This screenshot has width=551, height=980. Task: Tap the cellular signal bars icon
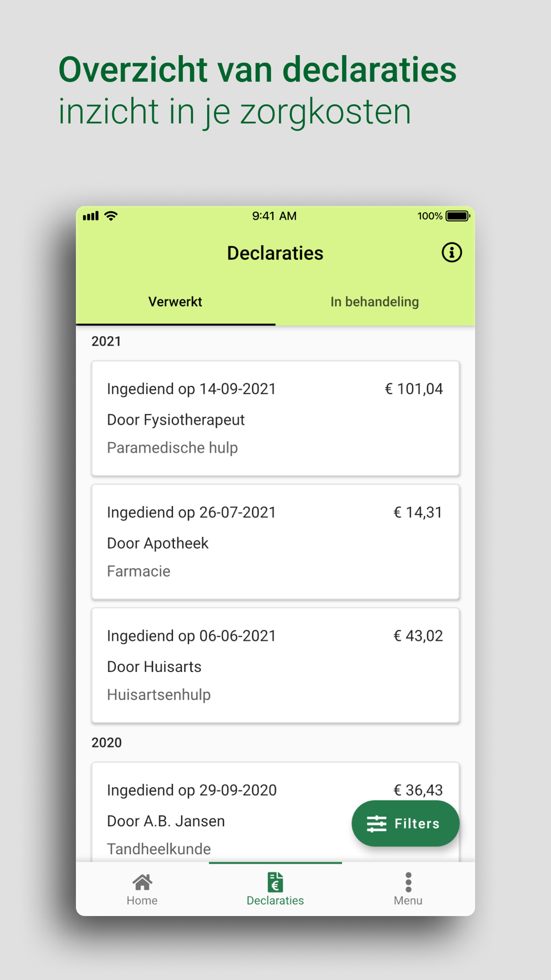(90, 216)
